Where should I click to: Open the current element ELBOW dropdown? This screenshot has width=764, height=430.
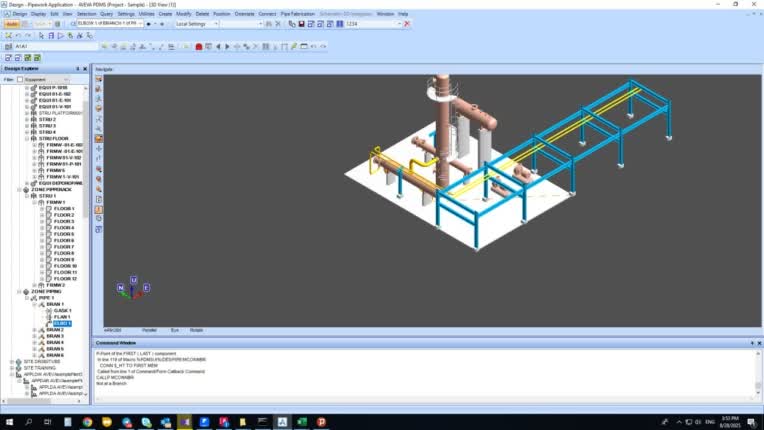point(140,24)
